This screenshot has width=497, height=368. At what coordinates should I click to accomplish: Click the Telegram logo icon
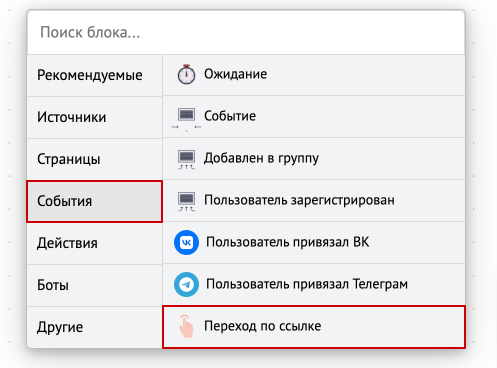click(x=186, y=284)
